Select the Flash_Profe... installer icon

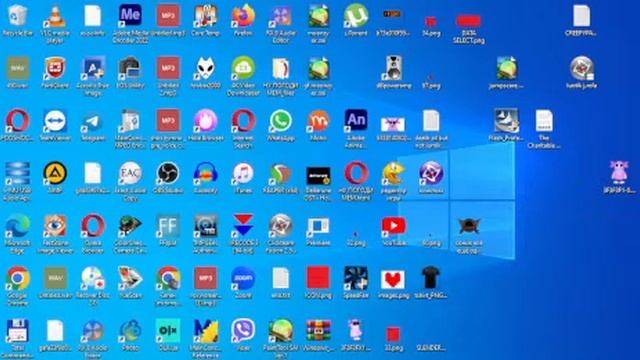pyautogui.click(x=506, y=120)
